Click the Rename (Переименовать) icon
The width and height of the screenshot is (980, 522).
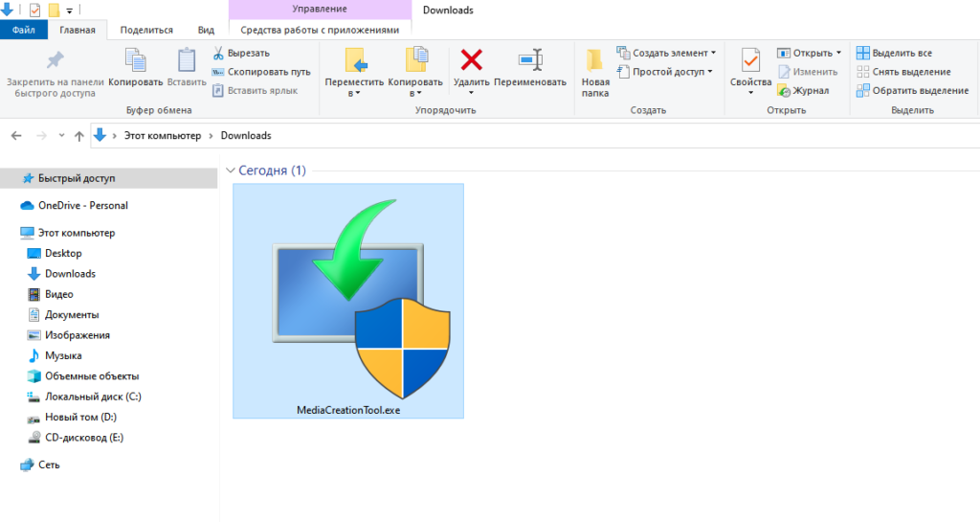click(x=530, y=60)
